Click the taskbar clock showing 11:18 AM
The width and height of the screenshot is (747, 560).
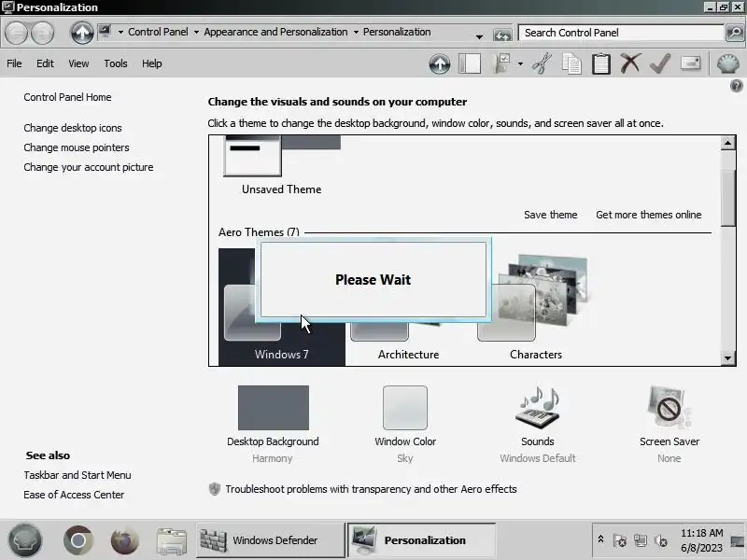click(x=702, y=540)
